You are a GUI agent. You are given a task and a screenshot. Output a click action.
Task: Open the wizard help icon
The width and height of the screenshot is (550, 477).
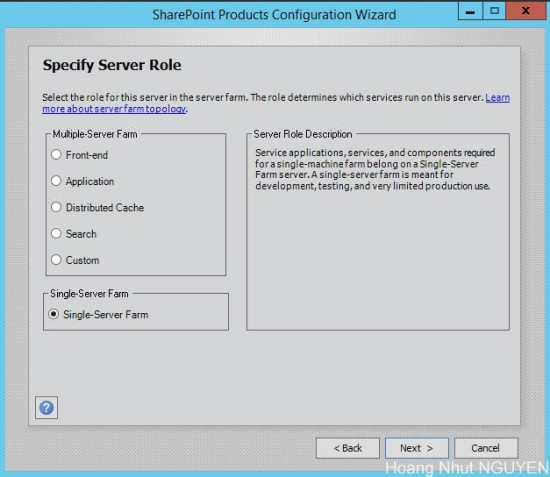[46, 408]
